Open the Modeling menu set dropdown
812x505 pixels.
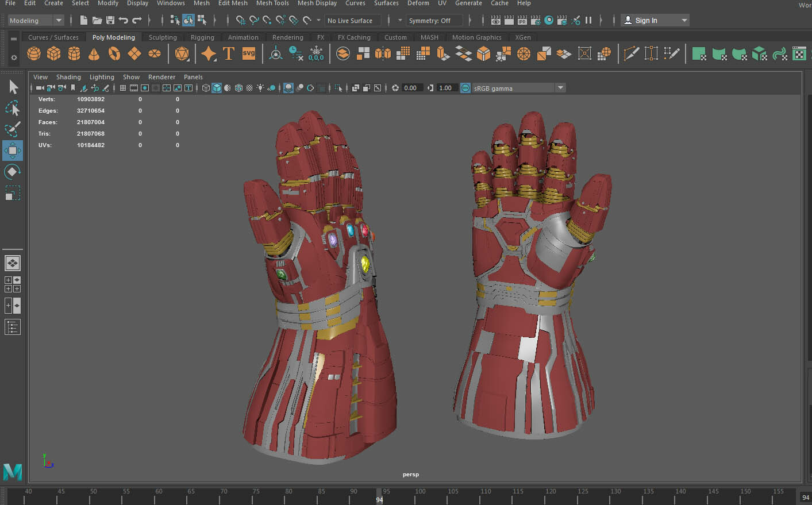(34, 20)
